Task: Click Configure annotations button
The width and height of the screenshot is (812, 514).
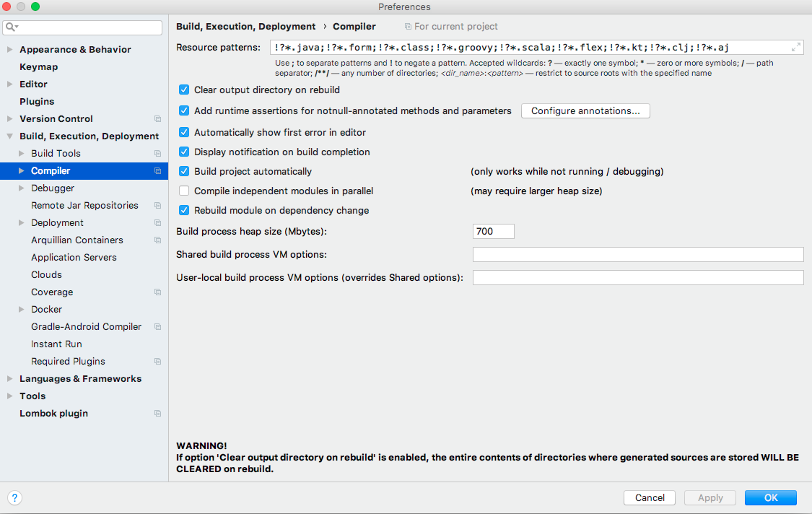Action: (585, 111)
